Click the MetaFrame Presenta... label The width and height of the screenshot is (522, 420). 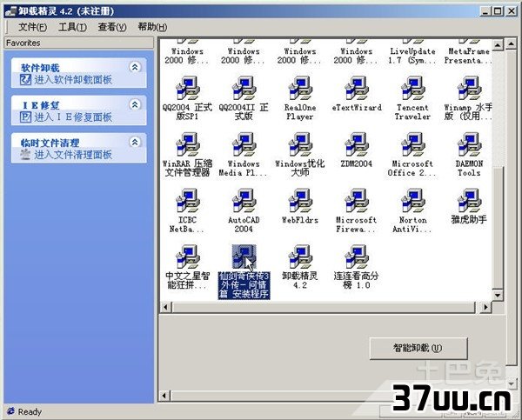tap(468, 56)
